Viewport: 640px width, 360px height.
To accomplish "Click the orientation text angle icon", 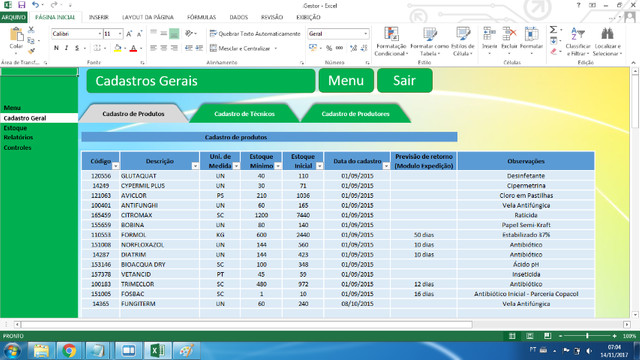I will pyautogui.click(x=189, y=33).
